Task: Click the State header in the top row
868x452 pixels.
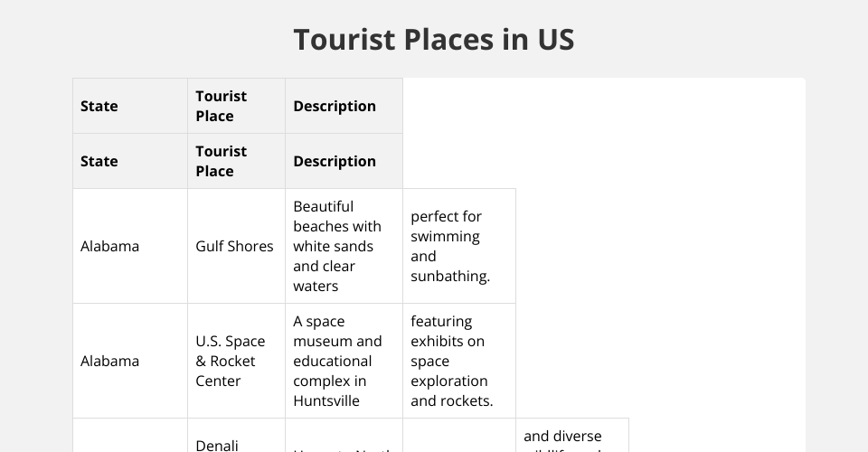Action: click(99, 106)
